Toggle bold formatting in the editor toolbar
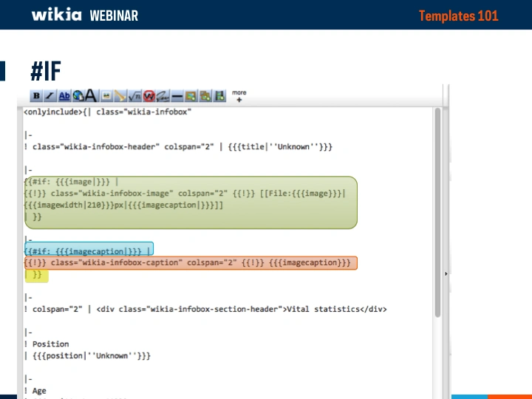The height and width of the screenshot is (399, 532). coord(36,96)
